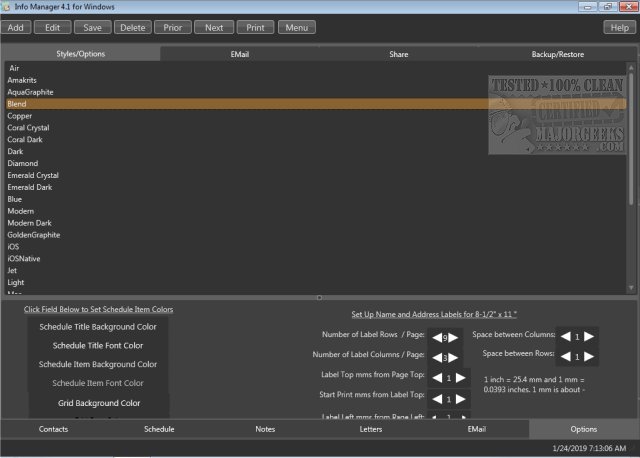Increase Start Print mms from Label Top
640x458 pixels.
(x=461, y=398)
